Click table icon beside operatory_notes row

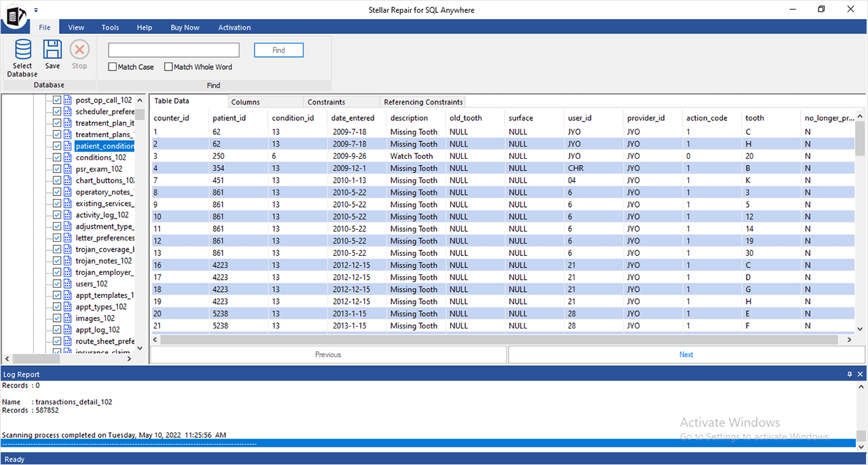(67, 192)
